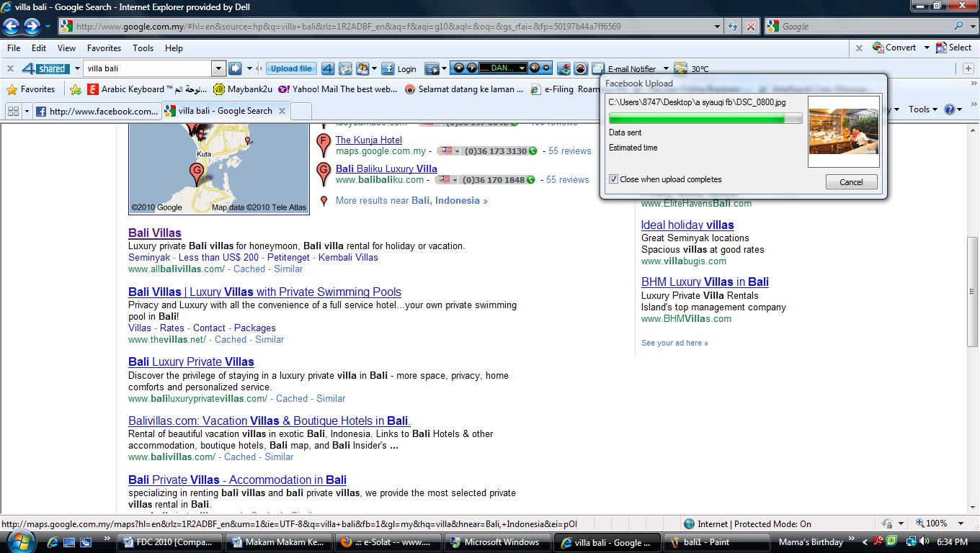
Task: Open The Kunja Hotel link
Action: pos(369,140)
